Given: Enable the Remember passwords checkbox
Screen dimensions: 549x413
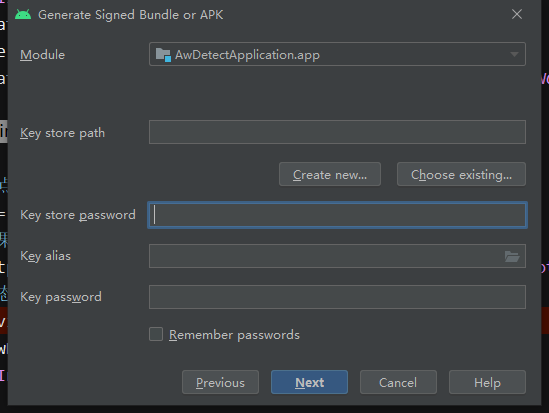Looking at the screenshot, I should pos(156,334).
